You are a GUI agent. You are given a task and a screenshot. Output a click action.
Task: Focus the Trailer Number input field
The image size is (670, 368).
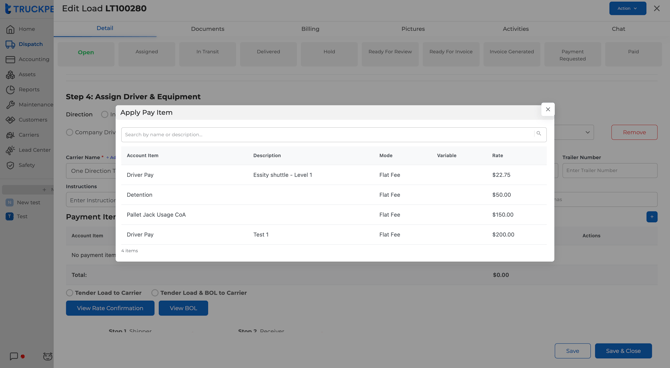[610, 171]
